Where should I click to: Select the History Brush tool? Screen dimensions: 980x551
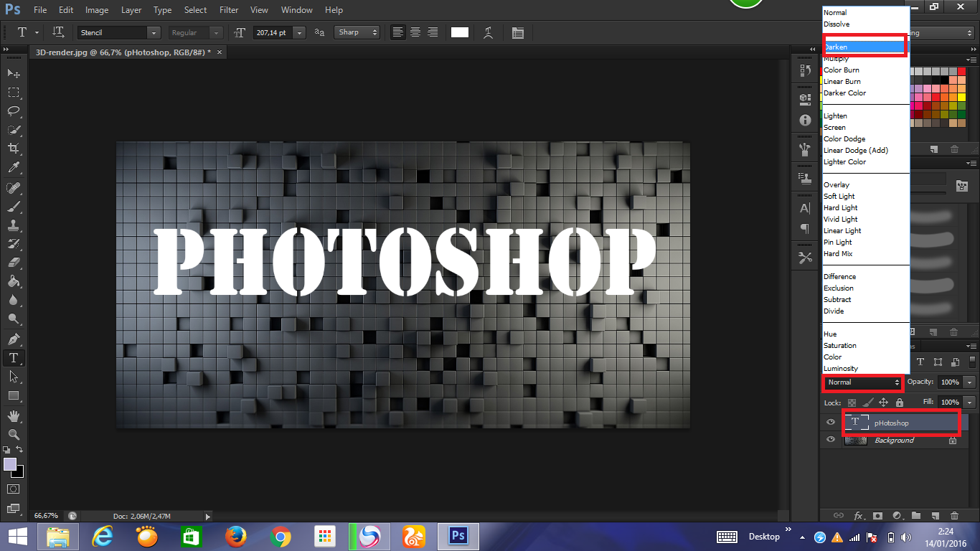[x=14, y=244]
